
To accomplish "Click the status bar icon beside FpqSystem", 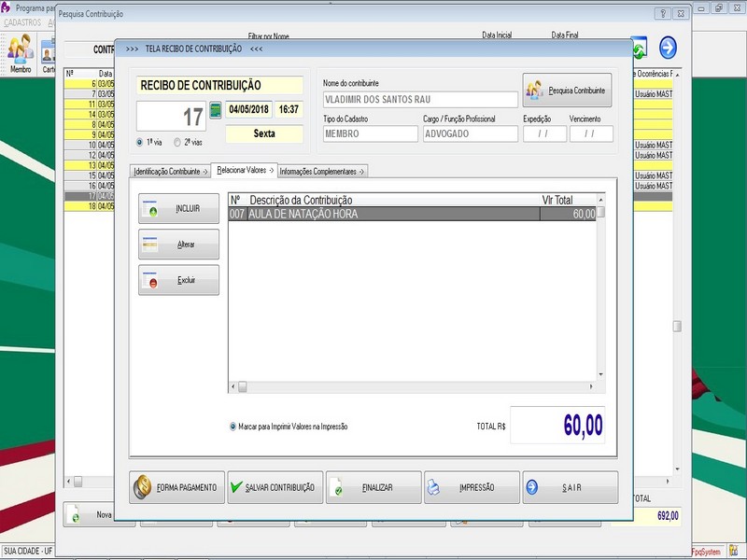I will tap(734, 551).
